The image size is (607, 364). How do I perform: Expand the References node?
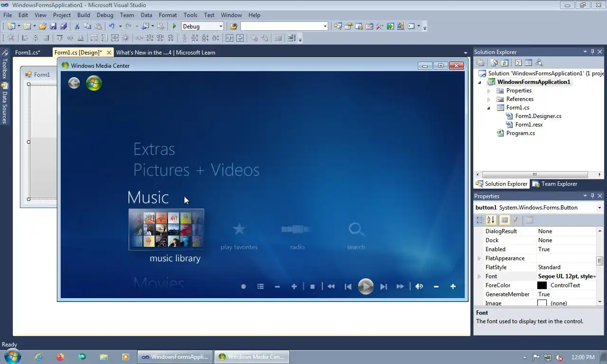(x=488, y=99)
